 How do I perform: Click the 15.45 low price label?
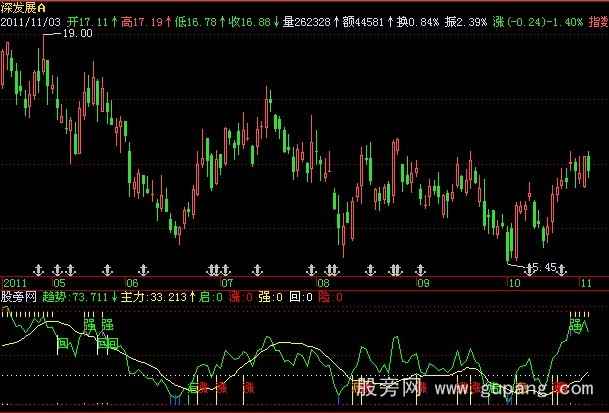coord(542,267)
